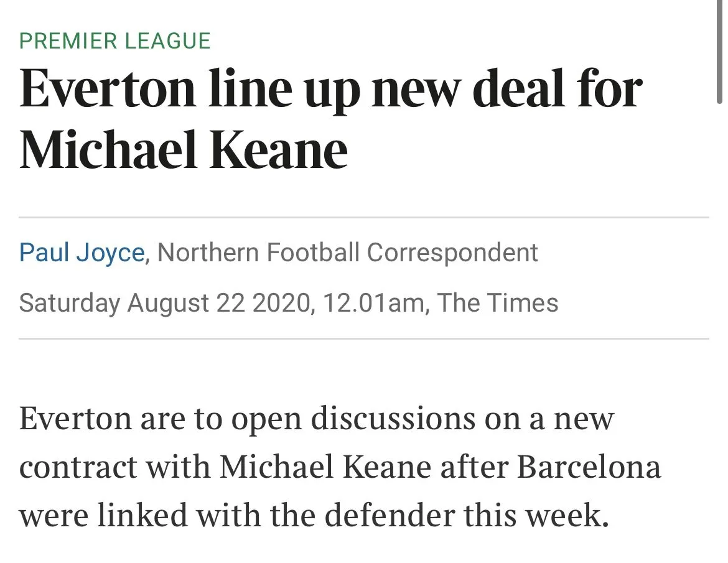Click the vertical scrollbar thumb
The image size is (728, 563).
720,50
